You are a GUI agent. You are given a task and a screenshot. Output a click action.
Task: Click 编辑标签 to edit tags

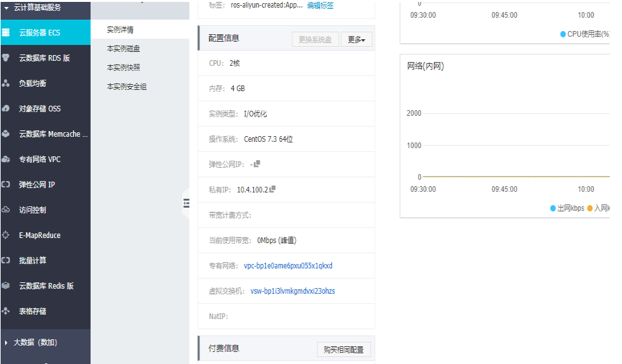click(320, 5)
